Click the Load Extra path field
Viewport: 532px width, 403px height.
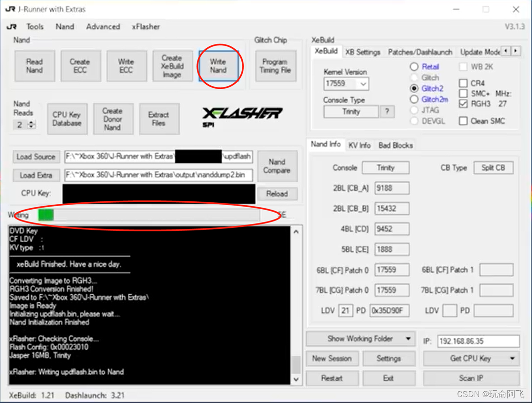coord(158,175)
